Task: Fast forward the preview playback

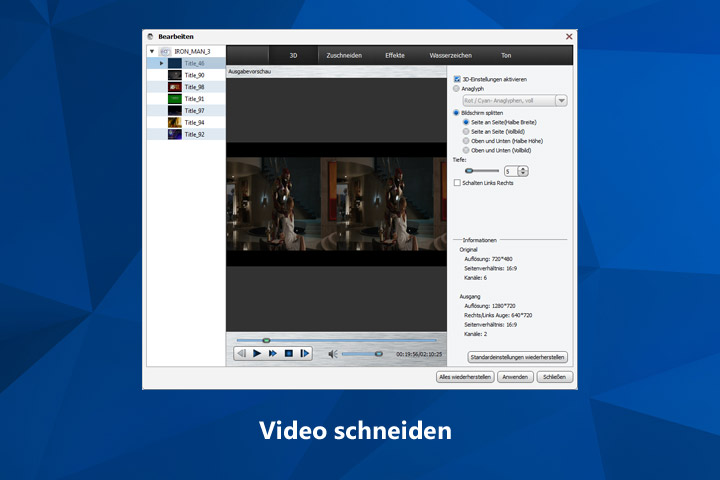Action: click(x=273, y=353)
